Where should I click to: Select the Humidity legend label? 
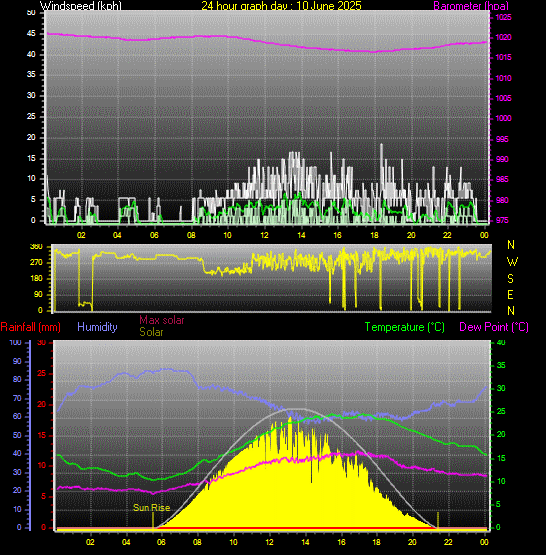pyautogui.click(x=97, y=327)
